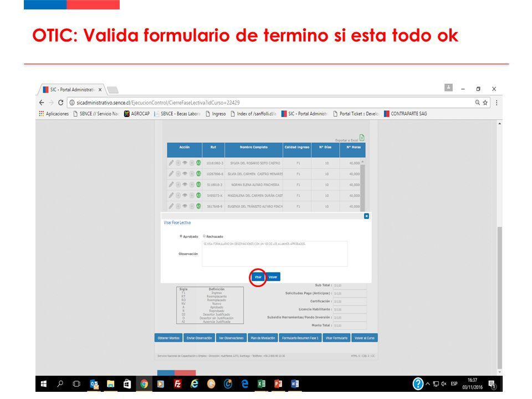Click eye view icon for Sylvia del Rosario Soto Castro
The height and width of the screenshot is (399, 532).
(x=185, y=163)
